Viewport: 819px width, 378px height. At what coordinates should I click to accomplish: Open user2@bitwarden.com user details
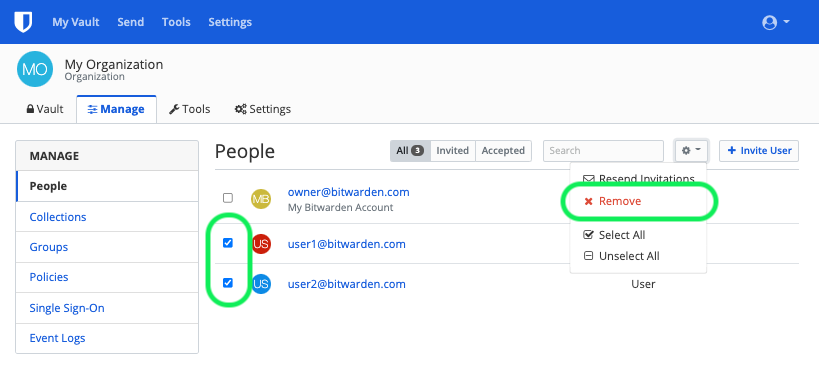point(347,285)
